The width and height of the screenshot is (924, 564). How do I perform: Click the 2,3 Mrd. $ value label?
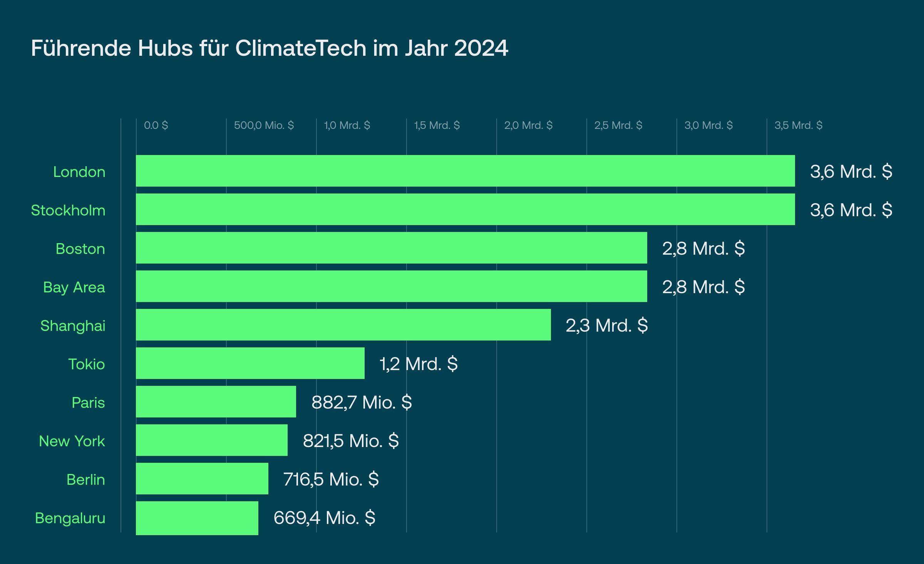(607, 325)
